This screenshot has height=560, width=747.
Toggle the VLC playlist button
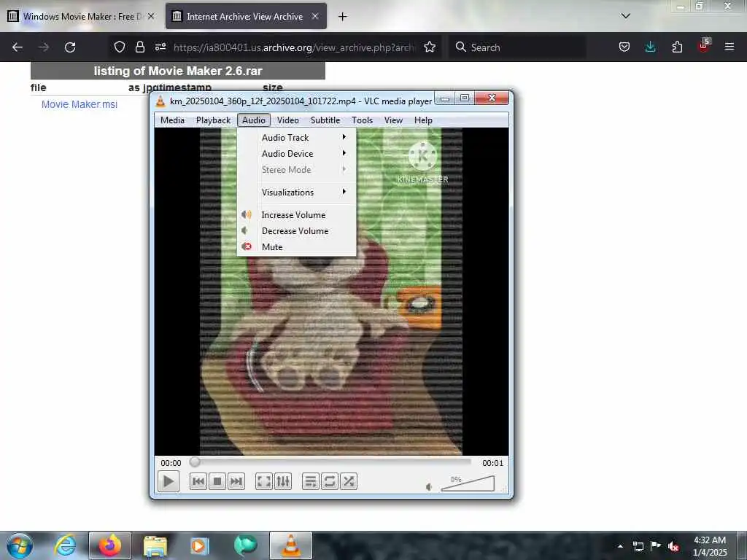(x=311, y=481)
